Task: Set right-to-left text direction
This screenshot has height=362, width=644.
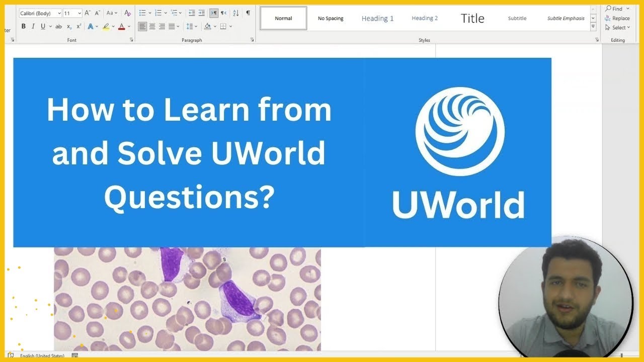Action: tap(223, 13)
